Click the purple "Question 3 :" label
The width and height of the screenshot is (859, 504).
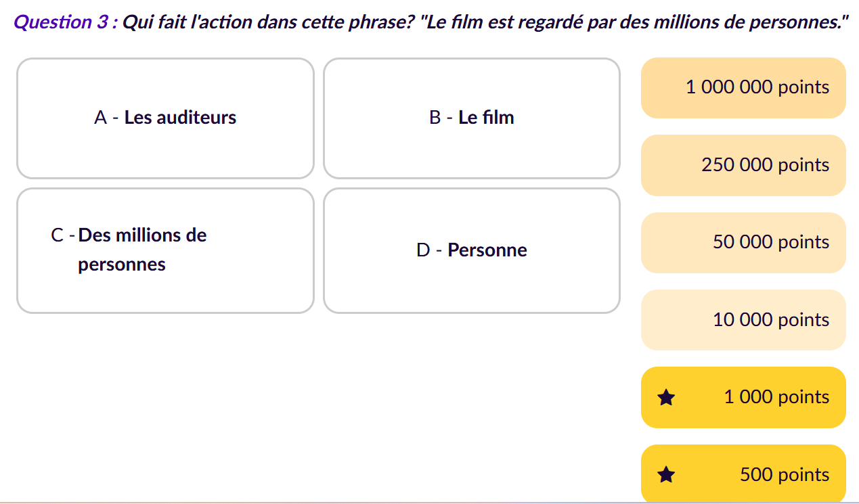(66, 22)
